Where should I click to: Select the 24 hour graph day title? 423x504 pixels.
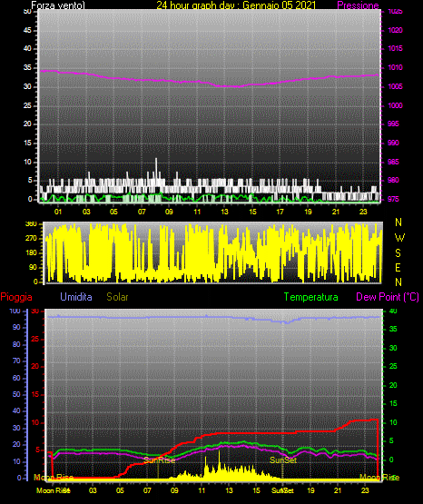click(x=236, y=5)
